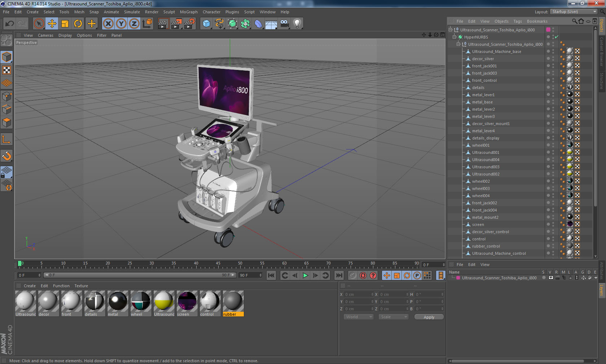This screenshot has height=364, width=606.
Task: Click the Apply button
Action: pos(429,317)
